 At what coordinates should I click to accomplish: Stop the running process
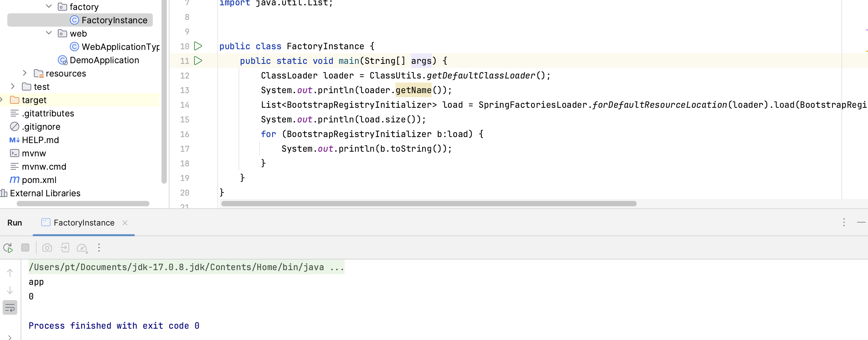(x=25, y=248)
